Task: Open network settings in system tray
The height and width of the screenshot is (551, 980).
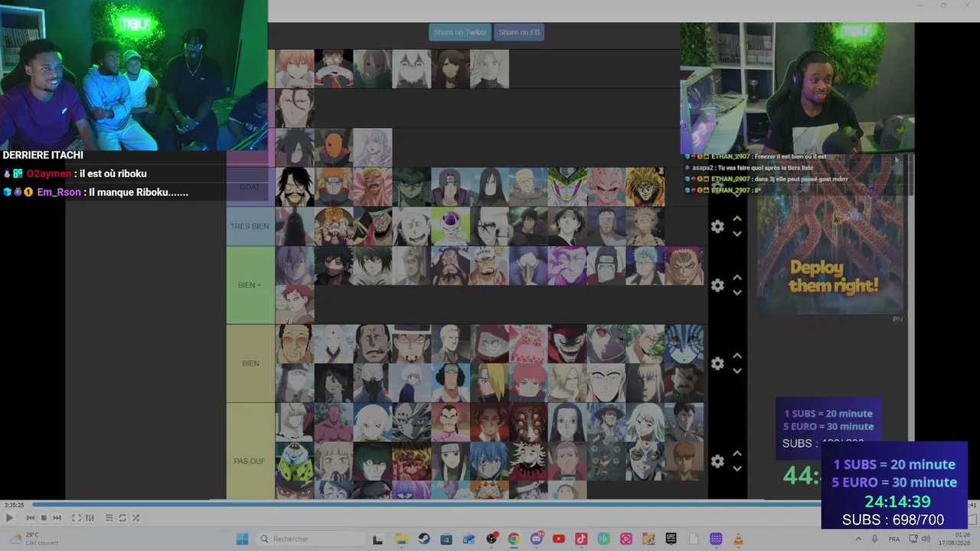Action: click(913, 539)
